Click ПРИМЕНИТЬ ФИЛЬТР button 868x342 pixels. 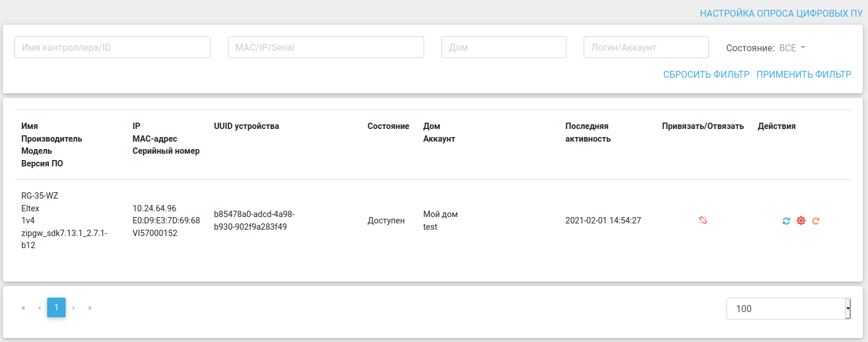pyautogui.click(x=804, y=74)
